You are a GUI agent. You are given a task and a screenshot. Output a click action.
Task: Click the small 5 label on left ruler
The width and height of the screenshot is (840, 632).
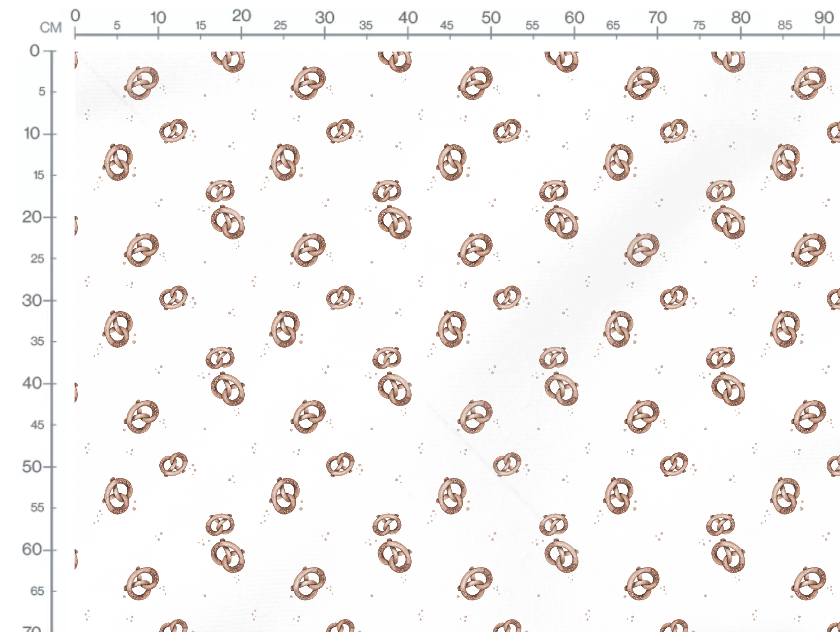42,92
